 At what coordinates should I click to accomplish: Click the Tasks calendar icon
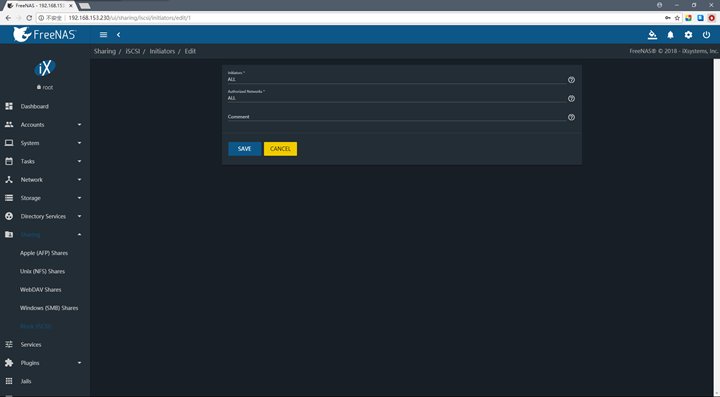point(9,161)
